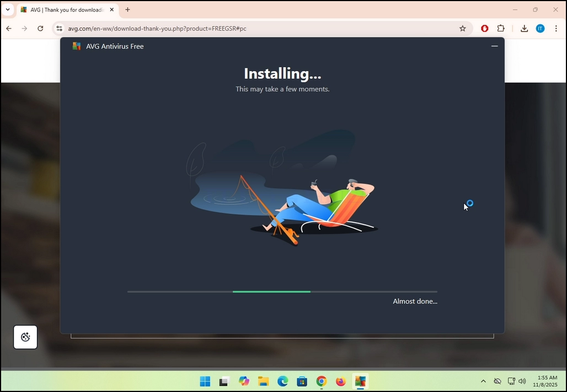Open Microsoft Edge from the taskbar

tap(283, 381)
